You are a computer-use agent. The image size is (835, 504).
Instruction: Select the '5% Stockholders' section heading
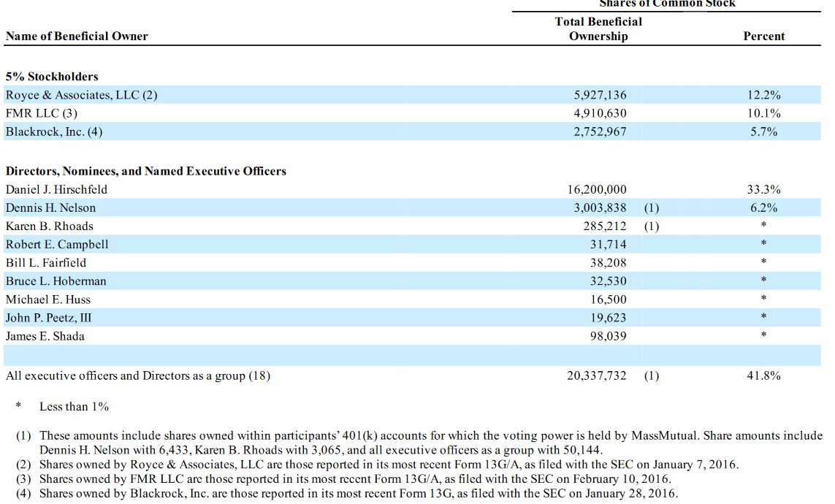click(52, 77)
